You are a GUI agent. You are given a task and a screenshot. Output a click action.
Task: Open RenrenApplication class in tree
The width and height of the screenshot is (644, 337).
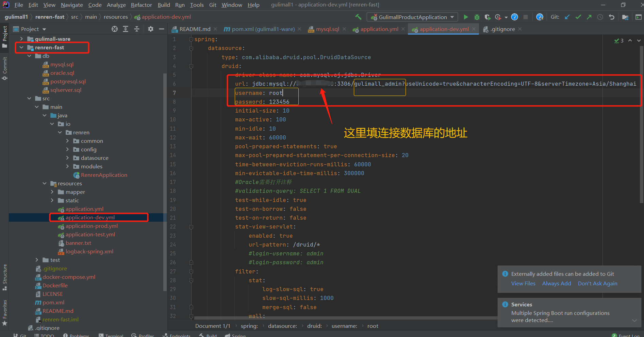tap(104, 175)
